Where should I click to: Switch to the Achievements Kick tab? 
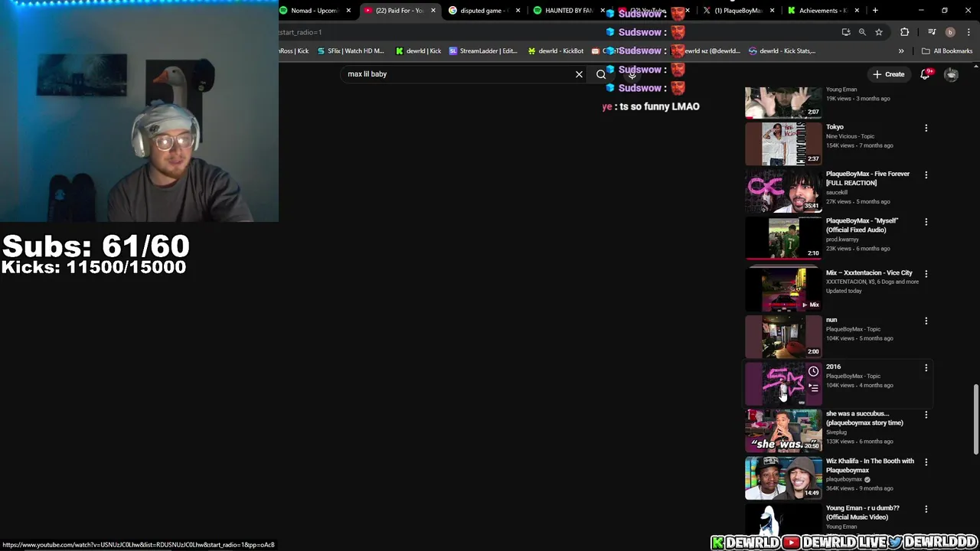pyautogui.click(x=822, y=11)
